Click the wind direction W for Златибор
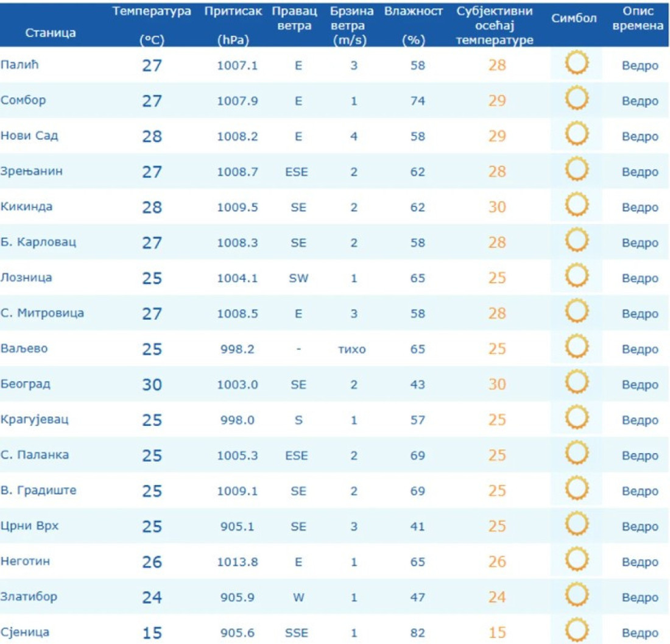This screenshot has width=670, height=644. 298,598
